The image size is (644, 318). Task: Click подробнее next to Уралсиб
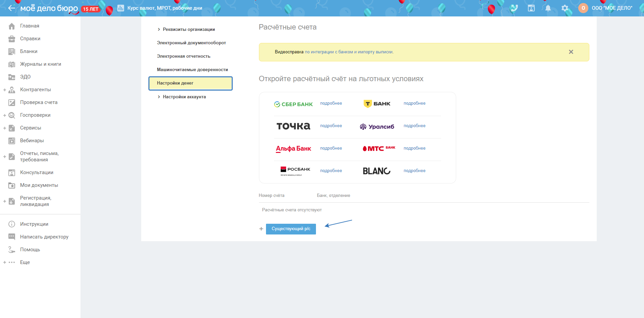pyautogui.click(x=415, y=126)
